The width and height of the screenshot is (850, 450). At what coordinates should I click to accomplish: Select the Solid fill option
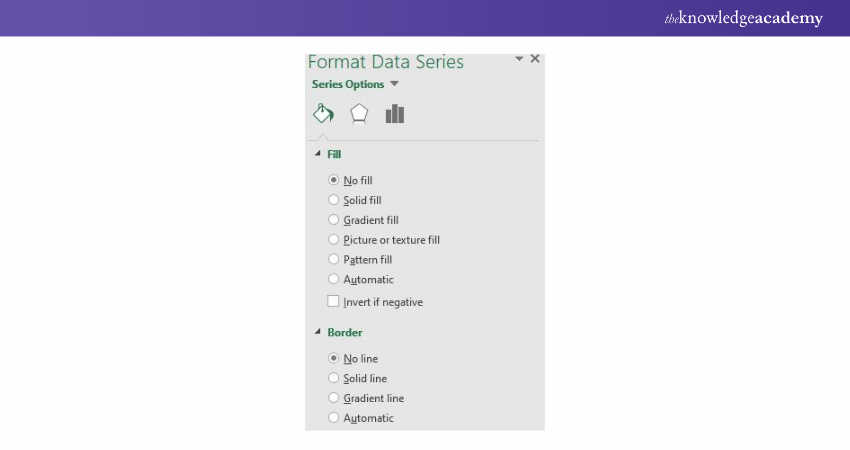(x=334, y=200)
